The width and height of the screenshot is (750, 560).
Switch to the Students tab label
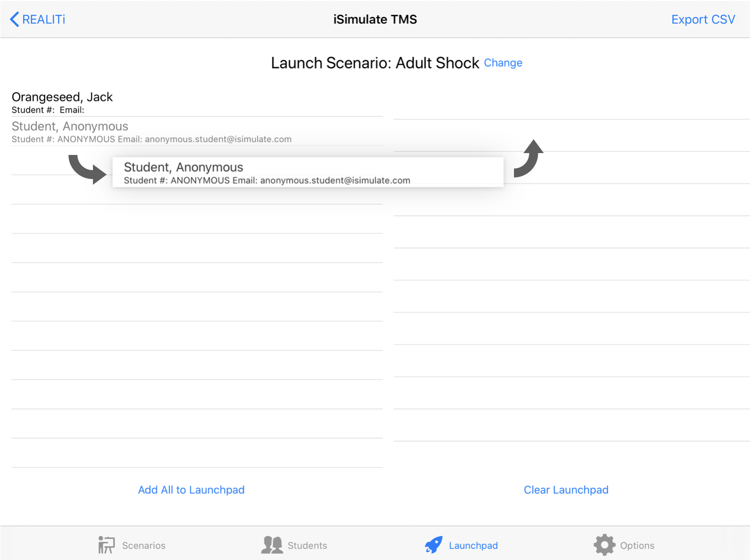coord(307,546)
